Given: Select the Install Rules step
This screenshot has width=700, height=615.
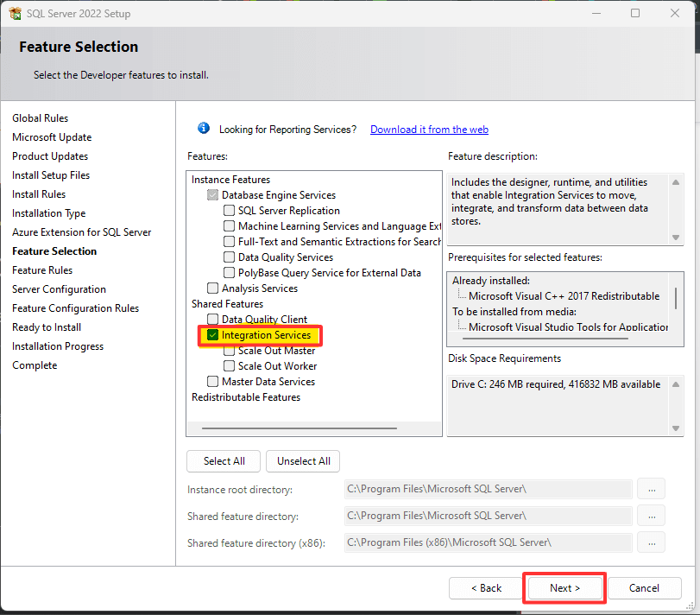Looking at the screenshot, I should (x=39, y=194).
